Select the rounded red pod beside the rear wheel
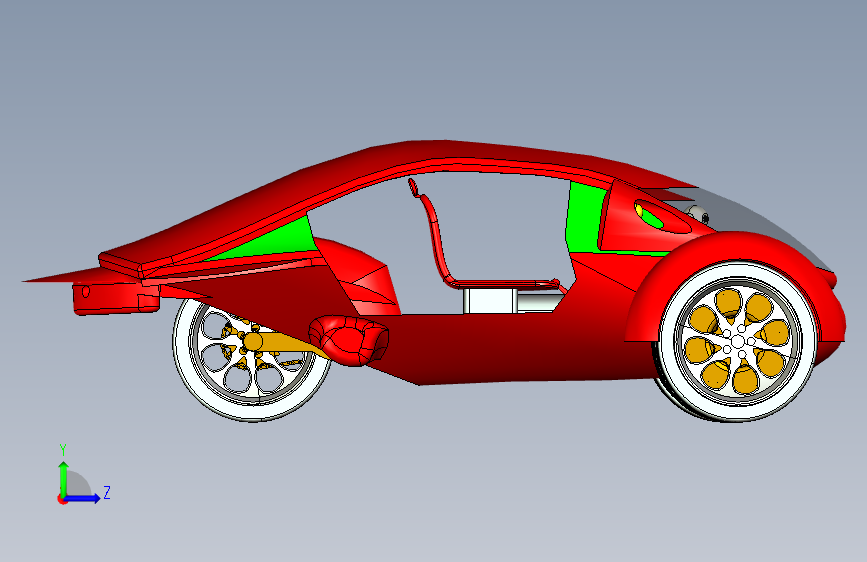Screen dimensions: 867x562 [x=348, y=340]
